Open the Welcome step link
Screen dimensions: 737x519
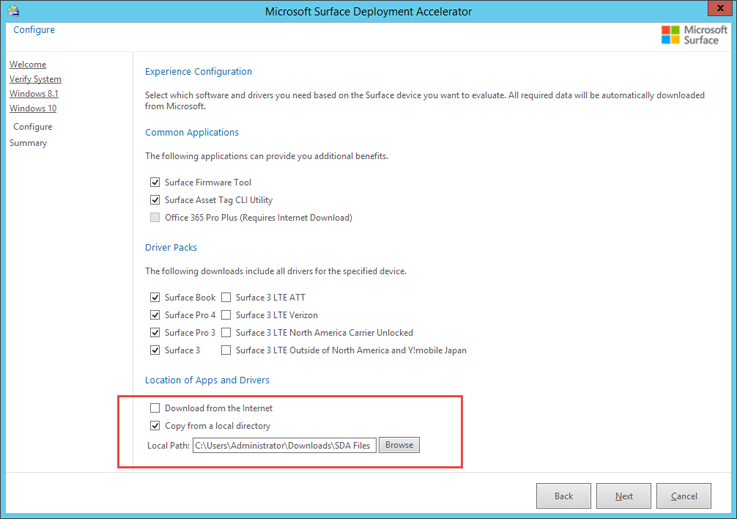(x=28, y=64)
